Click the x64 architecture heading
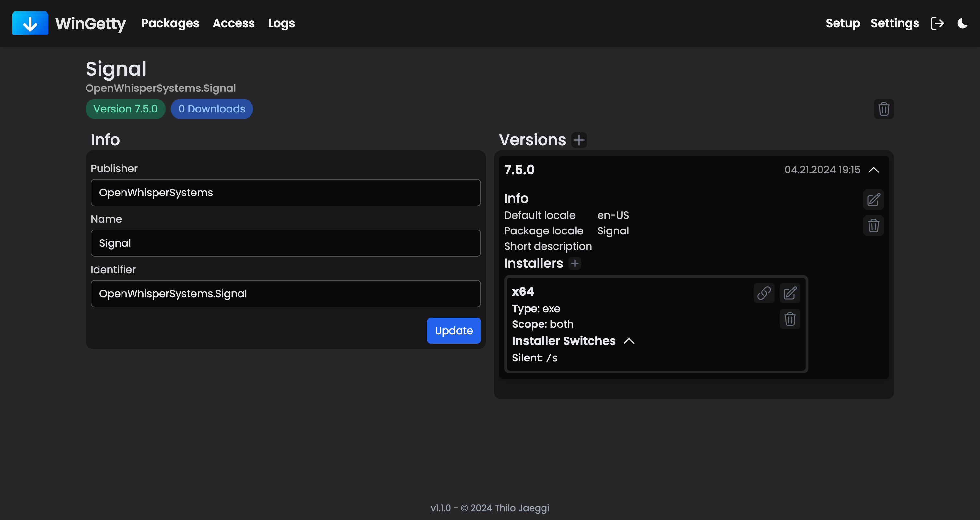 [x=523, y=291]
